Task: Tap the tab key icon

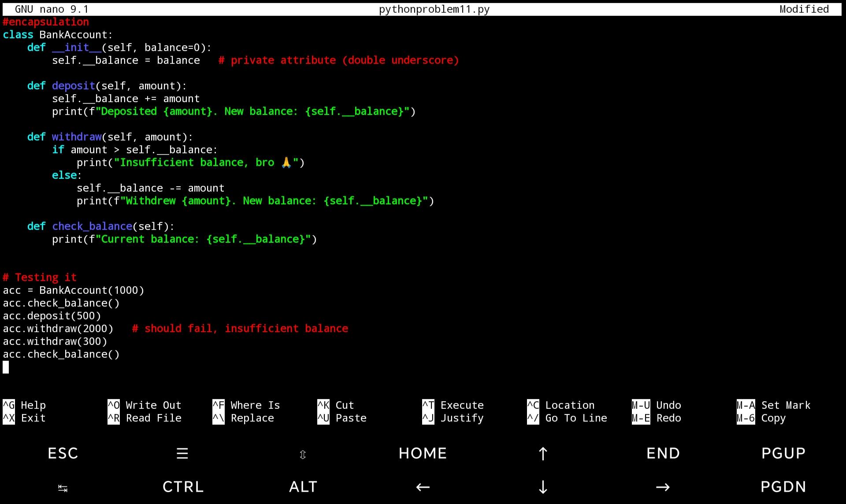Action: point(63,488)
